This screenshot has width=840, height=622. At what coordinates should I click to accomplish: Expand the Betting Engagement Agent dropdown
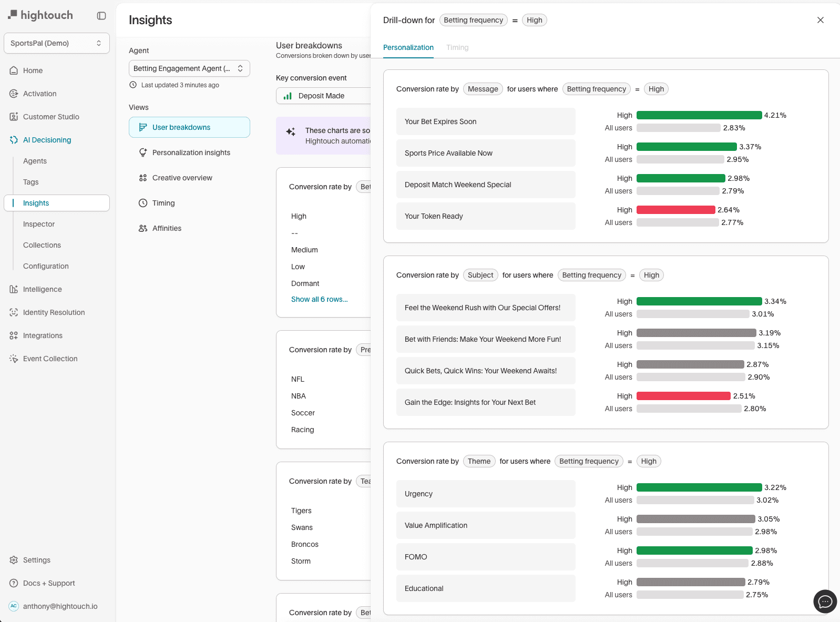coord(189,68)
